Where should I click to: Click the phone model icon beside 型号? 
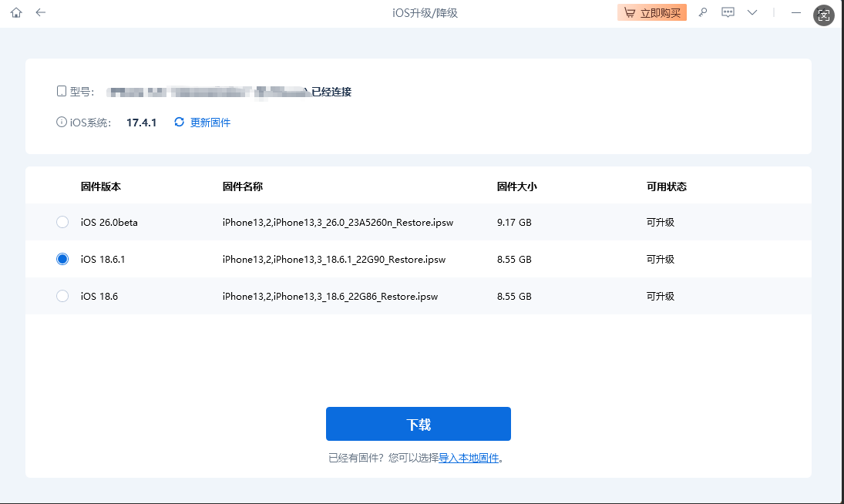pyautogui.click(x=62, y=90)
